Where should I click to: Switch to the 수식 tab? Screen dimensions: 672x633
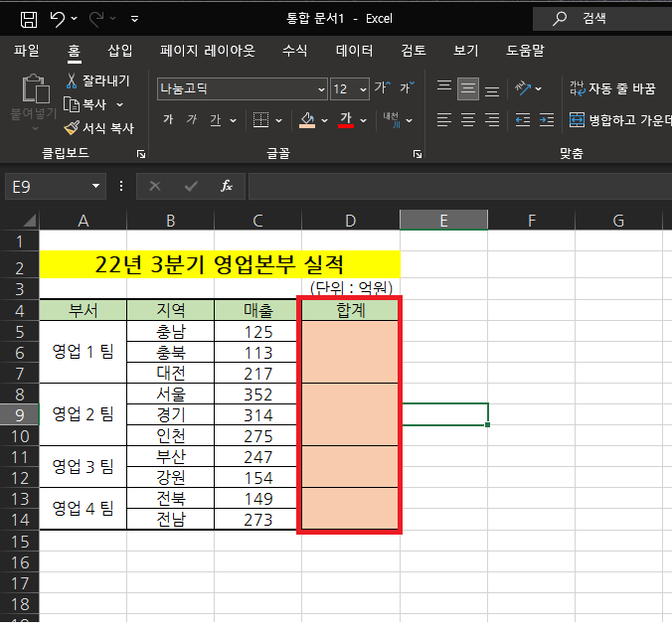pyautogui.click(x=295, y=51)
